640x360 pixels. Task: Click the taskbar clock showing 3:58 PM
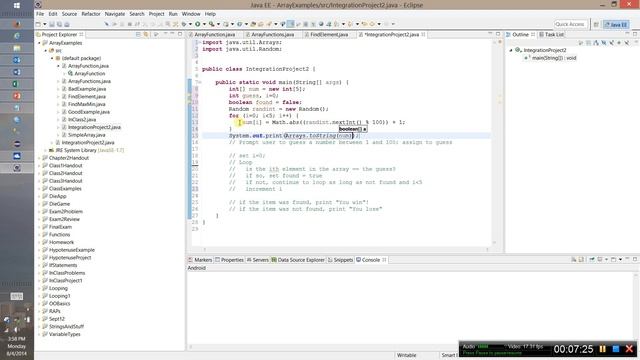pos(17,339)
